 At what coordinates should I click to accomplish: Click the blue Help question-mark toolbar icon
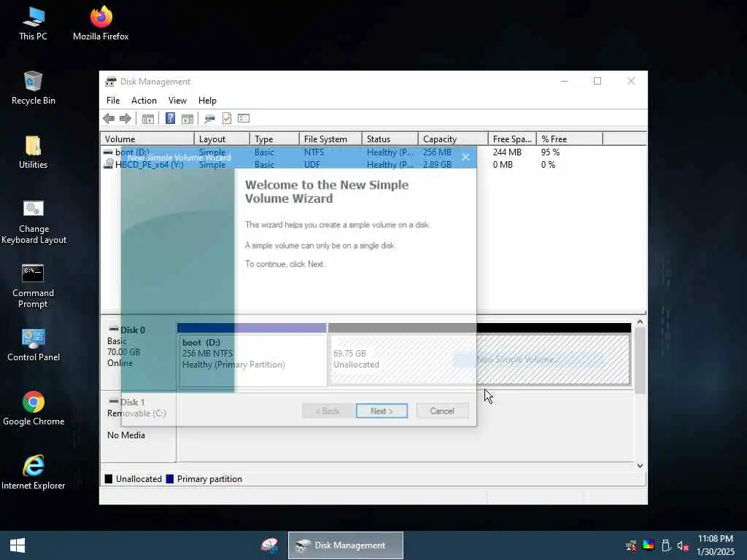coord(170,118)
